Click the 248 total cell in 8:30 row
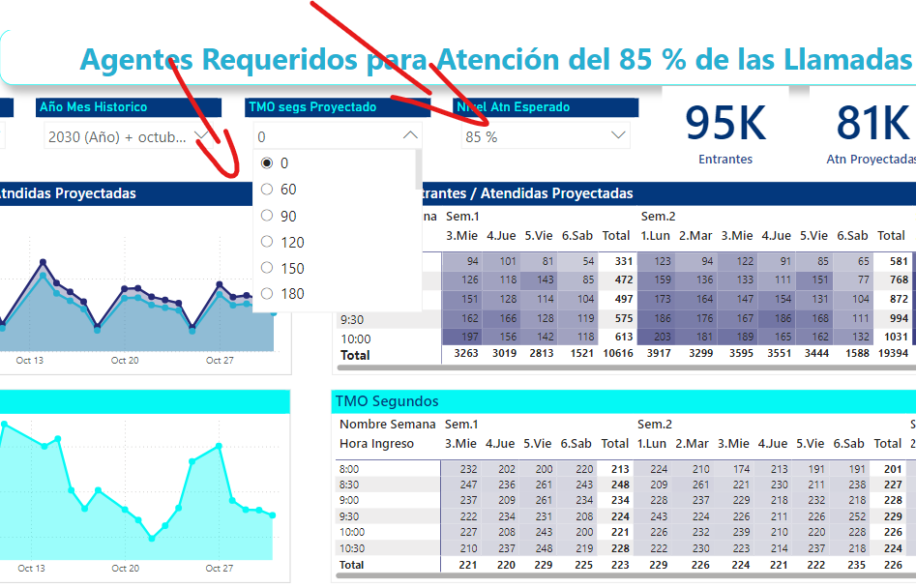 620,485
